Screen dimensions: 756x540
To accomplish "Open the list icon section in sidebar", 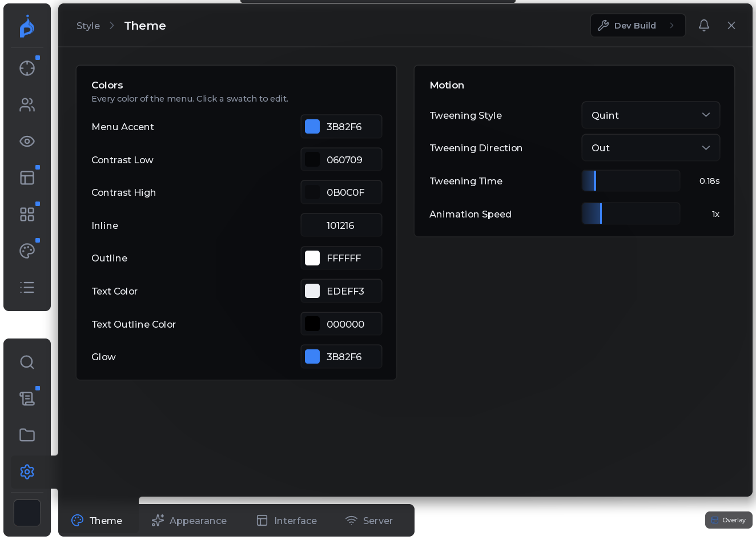I will point(27,288).
